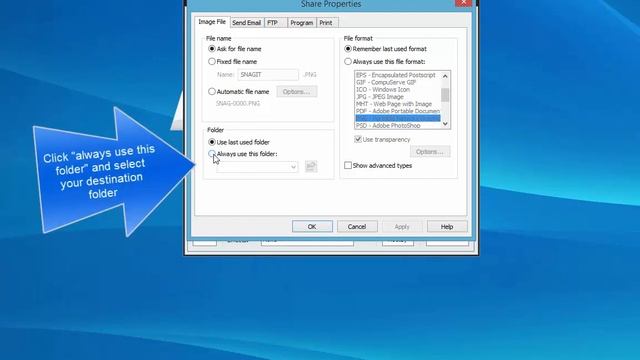This screenshot has height=360, width=640.
Task: Toggle the Use transparency checkbox
Action: pos(358,139)
